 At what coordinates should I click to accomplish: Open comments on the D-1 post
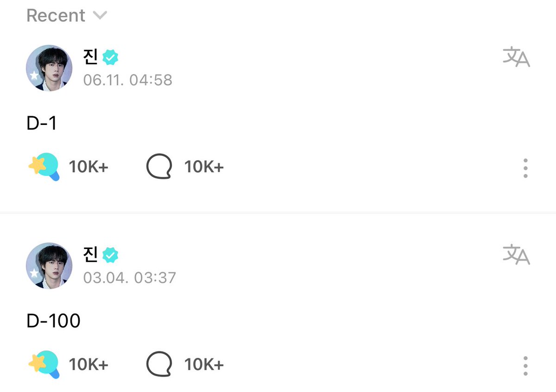[159, 167]
